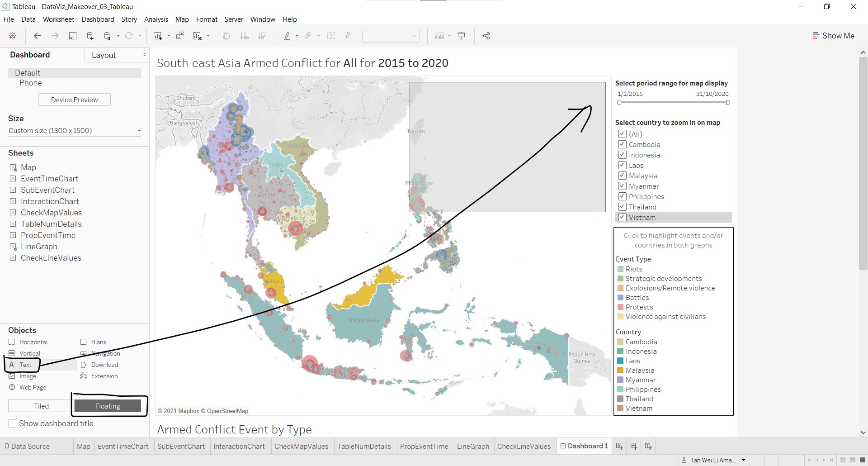Toggle the Show dashboard title checkbox
The height and width of the screenshot is (466, 868).
click(x=13, y=423)
